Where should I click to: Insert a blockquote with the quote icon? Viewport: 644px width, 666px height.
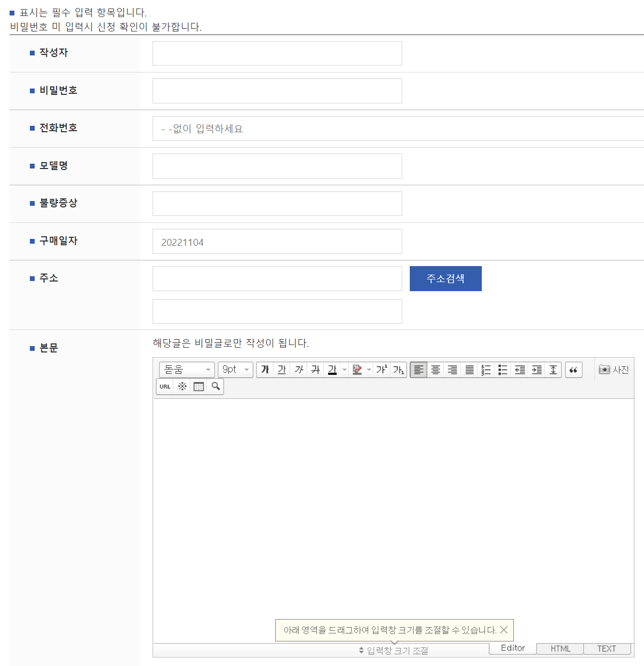tap(574, 370)
